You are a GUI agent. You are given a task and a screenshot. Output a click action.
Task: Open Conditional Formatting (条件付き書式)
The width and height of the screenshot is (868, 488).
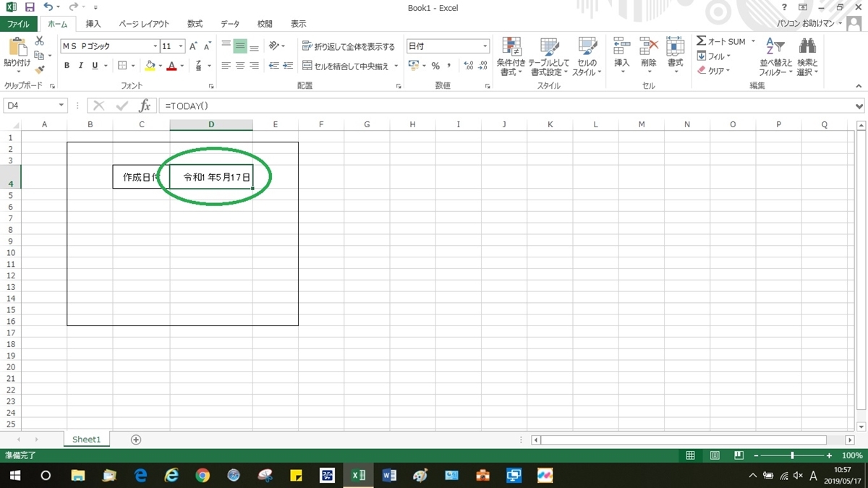pos(511,56)
